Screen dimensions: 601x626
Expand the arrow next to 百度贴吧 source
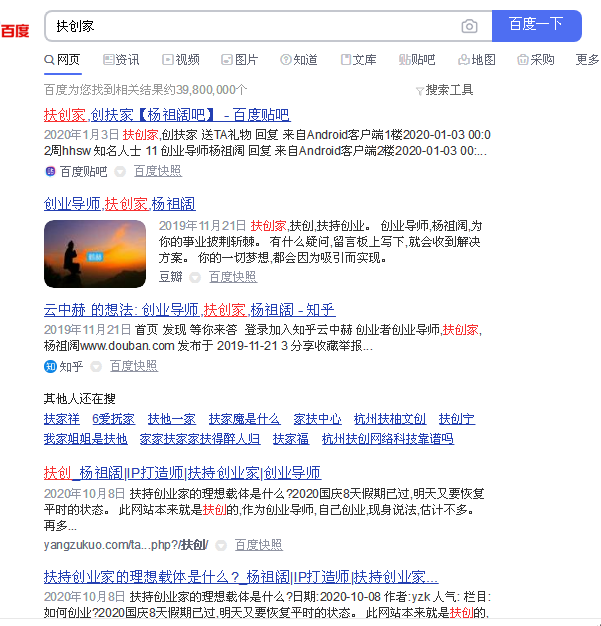[120, 172]
